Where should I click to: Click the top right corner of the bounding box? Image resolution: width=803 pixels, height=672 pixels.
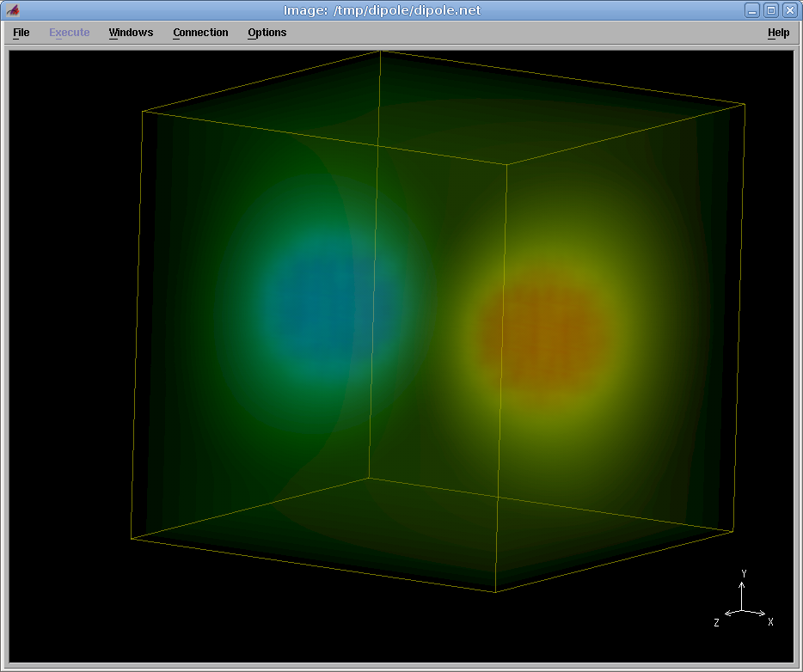click(745, 105)
